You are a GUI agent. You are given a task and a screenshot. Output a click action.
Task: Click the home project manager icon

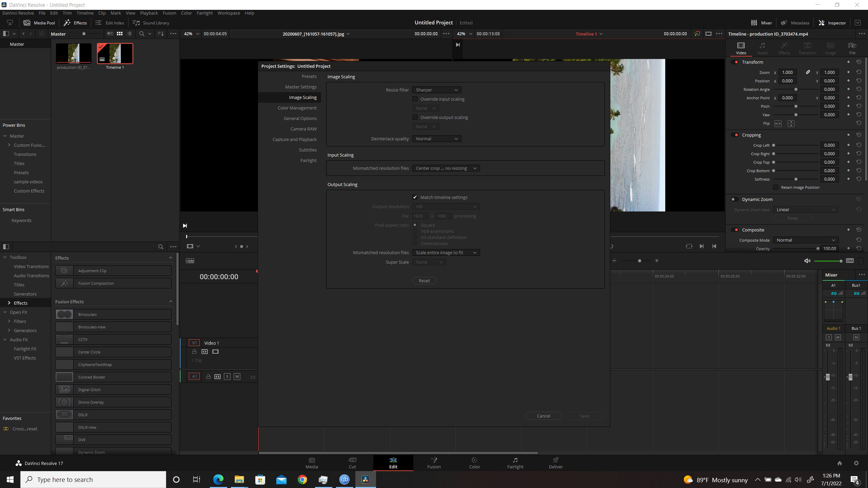tap(840, 463)
